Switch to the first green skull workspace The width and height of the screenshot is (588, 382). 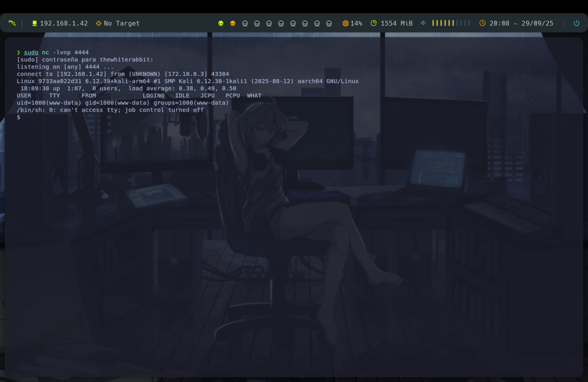[x=221, y=23]
